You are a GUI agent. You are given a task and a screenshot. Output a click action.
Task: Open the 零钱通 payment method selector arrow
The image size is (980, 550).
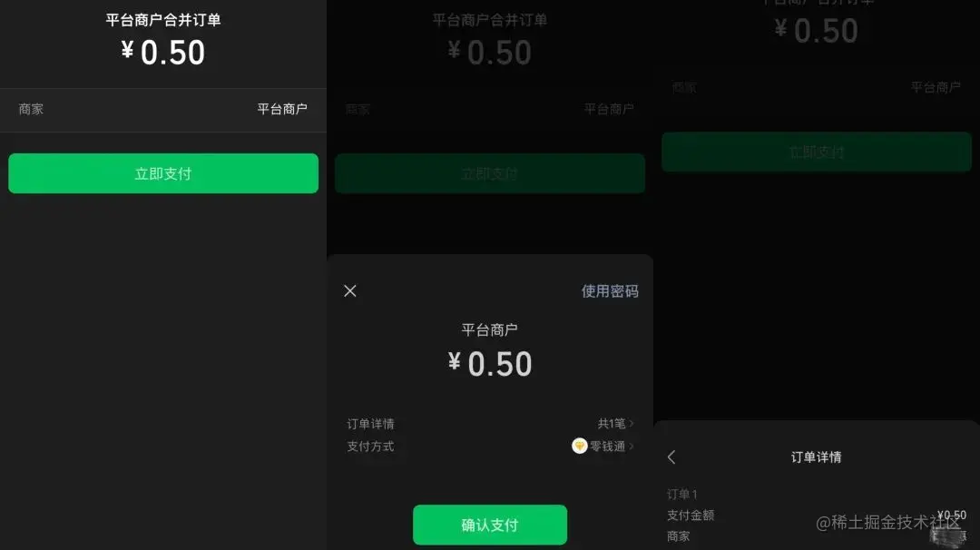(x=632, y=447)
